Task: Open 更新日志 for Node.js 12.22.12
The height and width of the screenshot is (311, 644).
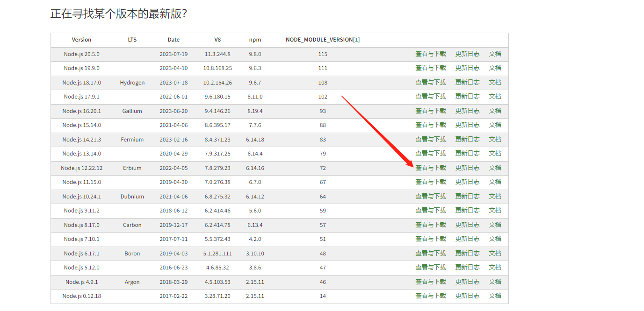Action: click(x=467, y=168)
